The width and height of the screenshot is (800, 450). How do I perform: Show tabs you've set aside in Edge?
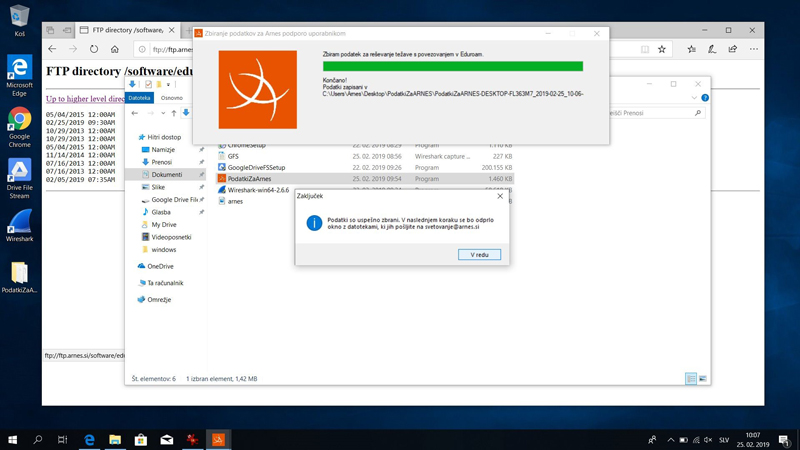[50, 30]
